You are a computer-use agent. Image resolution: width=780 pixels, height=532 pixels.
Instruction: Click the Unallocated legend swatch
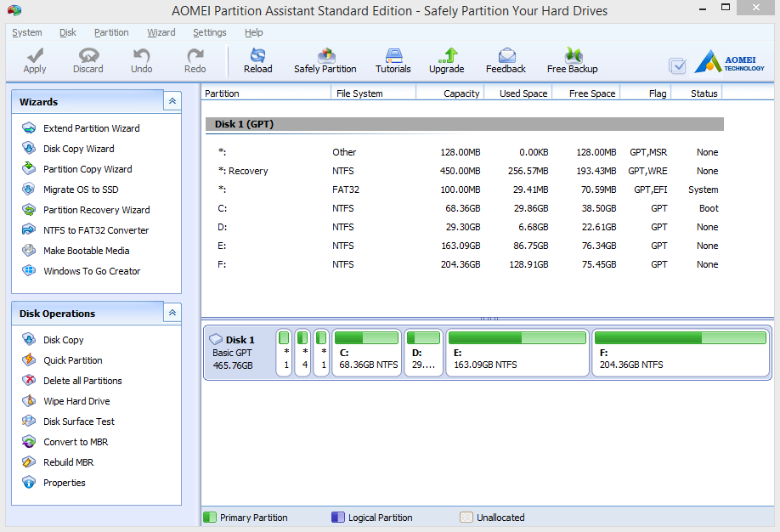[466, 517]
